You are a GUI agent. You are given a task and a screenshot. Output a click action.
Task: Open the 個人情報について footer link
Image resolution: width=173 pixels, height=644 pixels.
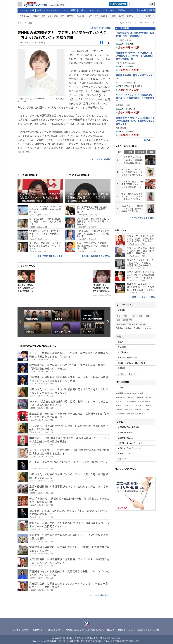55,630
